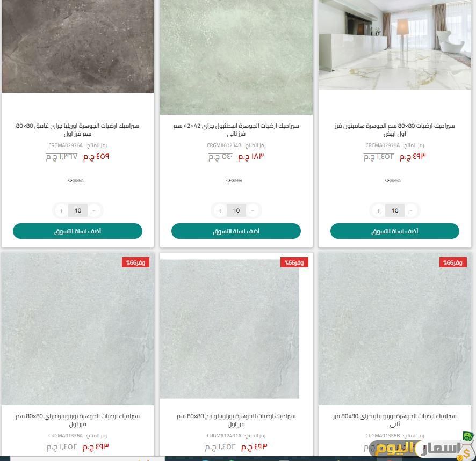Decrease quantity for Hampton white 80×80 tile
476x461 pixels.
click(411, 211)
